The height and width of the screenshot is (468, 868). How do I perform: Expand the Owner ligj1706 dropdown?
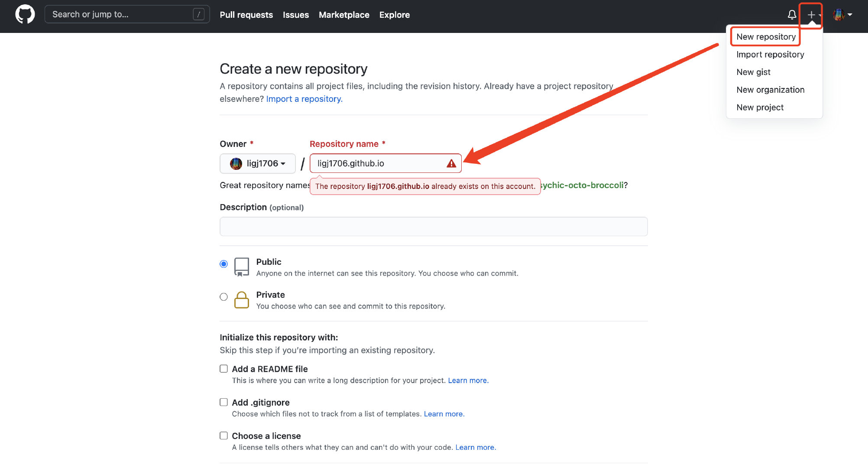(x=258, y=163)
